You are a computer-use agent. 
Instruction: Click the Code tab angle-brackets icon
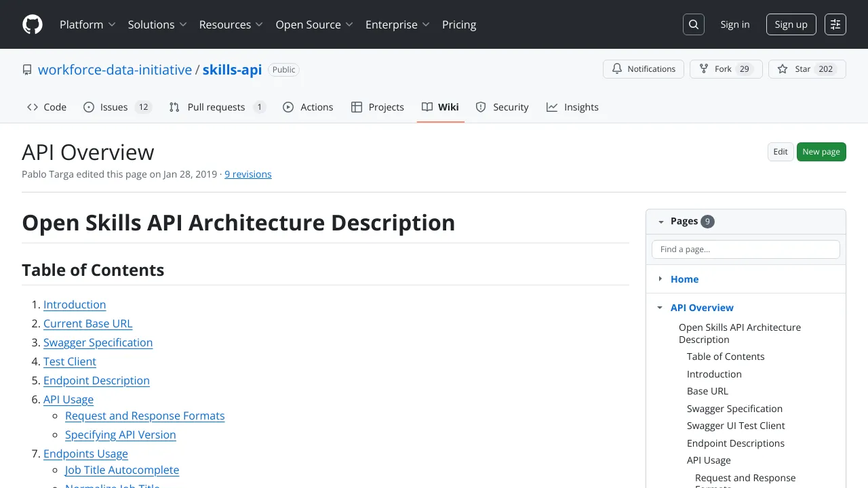[33, 107]
